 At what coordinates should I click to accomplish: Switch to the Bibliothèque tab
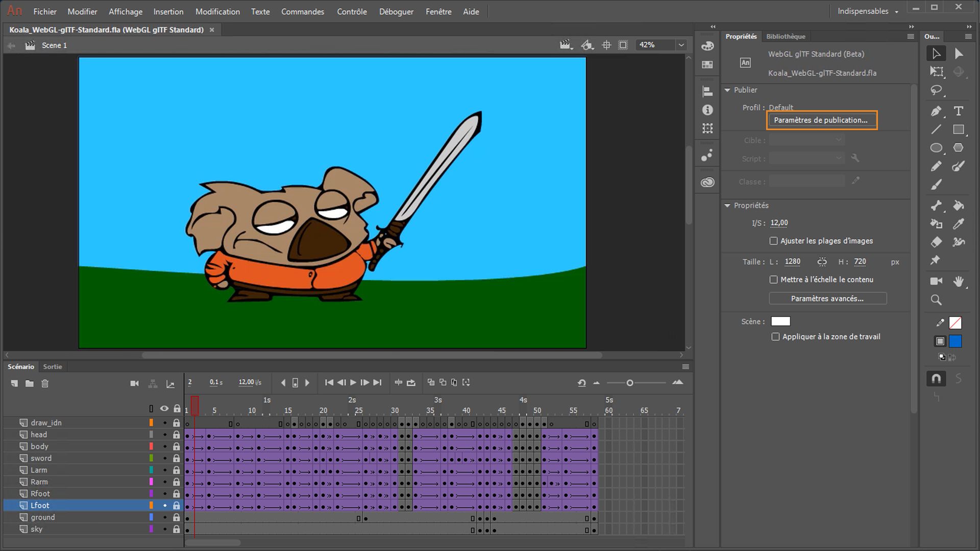pyautogui.click(x=786, y=36)
